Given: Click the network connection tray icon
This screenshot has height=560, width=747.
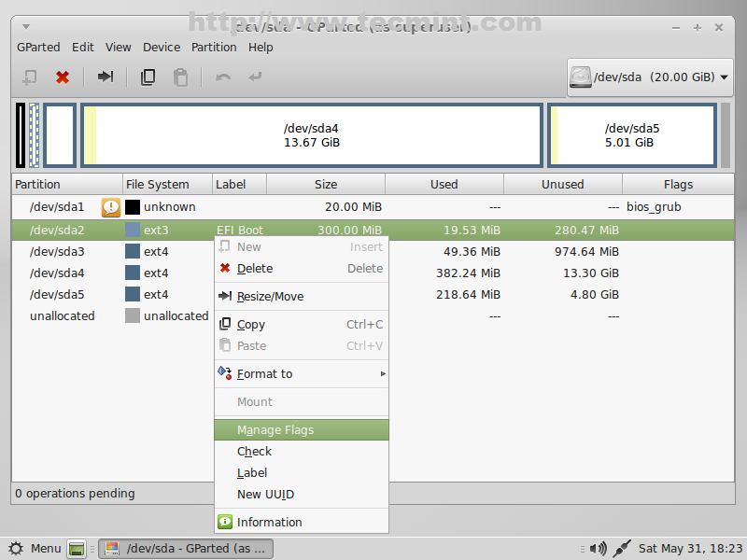Looking at the screenshot, I should click(x=621, y=549).
